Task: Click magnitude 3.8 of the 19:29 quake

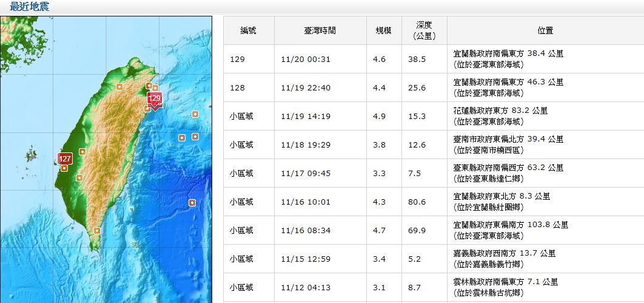Action: (379, 145)
